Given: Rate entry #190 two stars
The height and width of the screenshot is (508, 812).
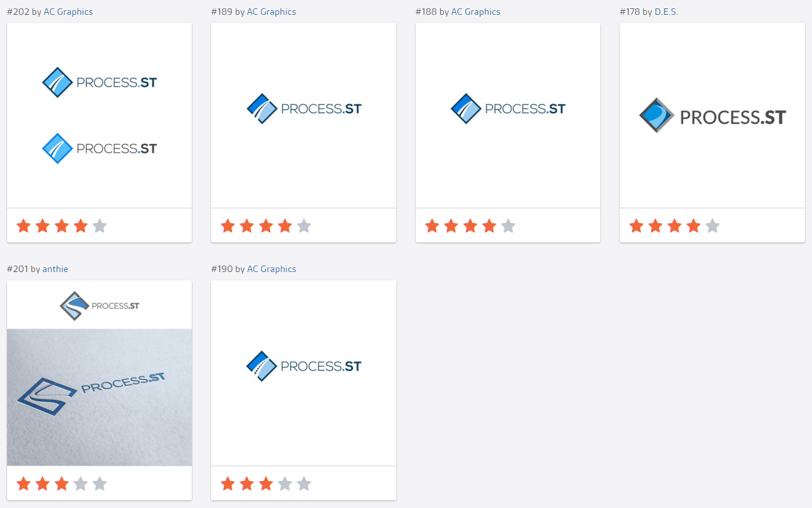Looking at the screenshot, I should 247,484.
